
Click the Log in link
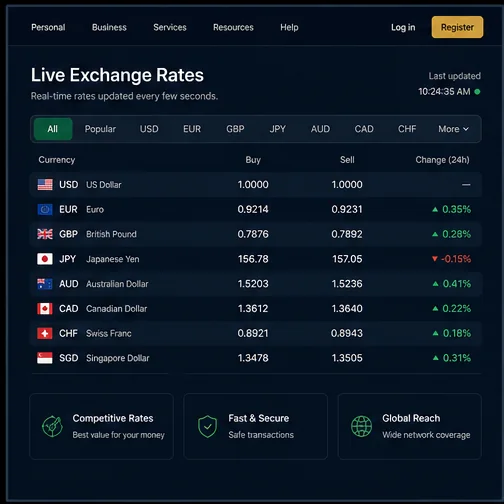pos(403,27)
